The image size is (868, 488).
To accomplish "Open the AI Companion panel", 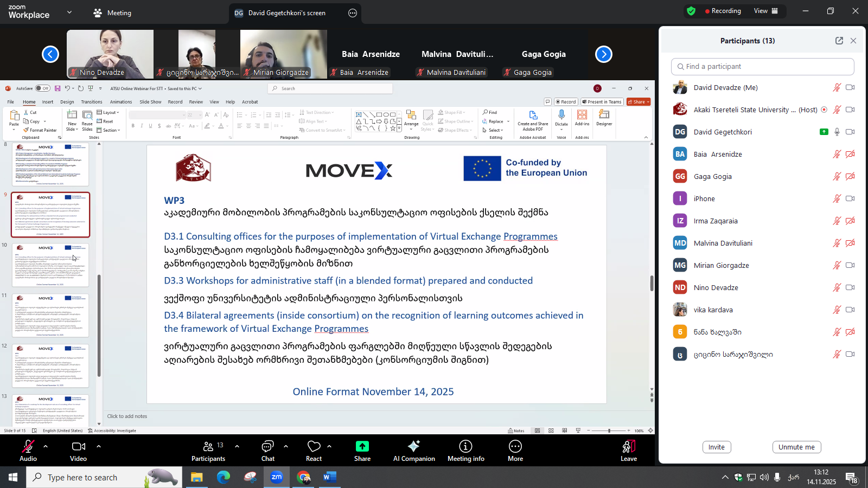I will pyautogui.click(x=413, y=446).
